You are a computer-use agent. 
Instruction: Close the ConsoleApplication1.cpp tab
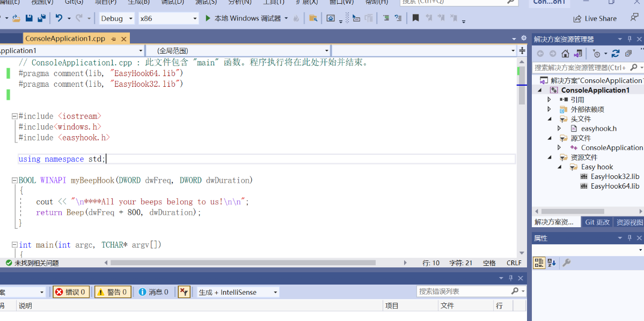tap(124, 39)
